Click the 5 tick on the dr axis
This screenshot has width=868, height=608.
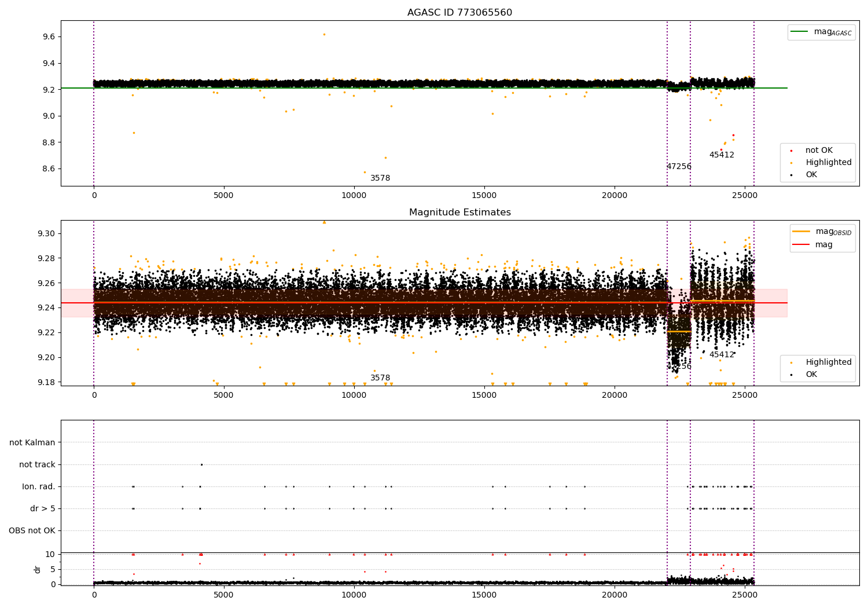point(53,570)
